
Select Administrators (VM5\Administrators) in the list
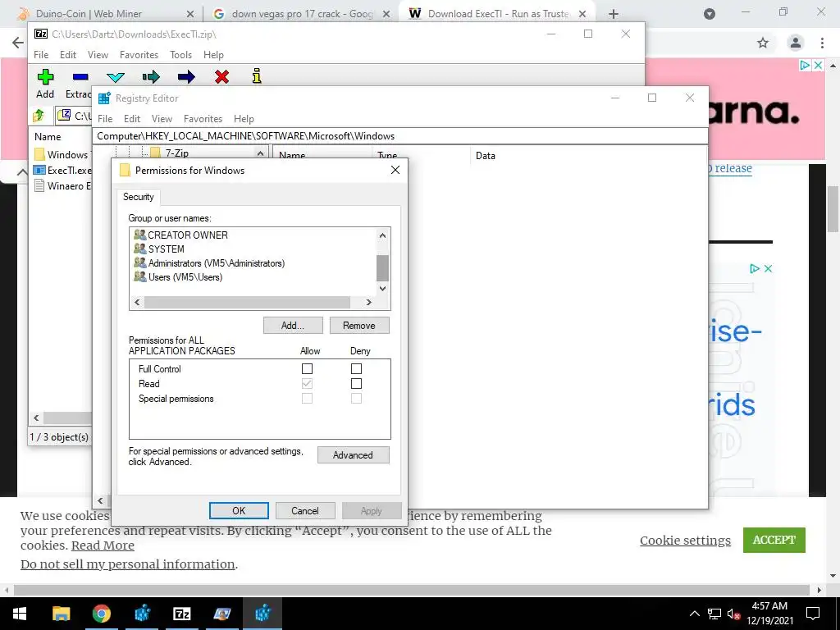point(217,263)
